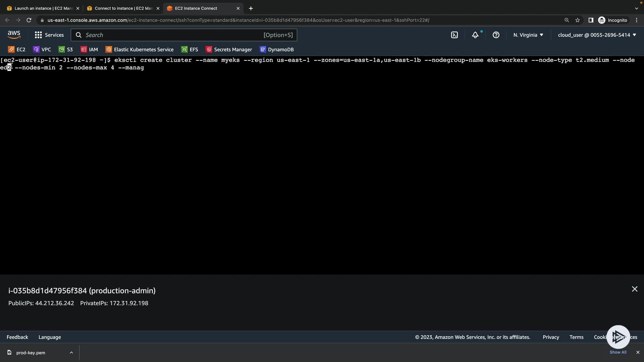Expand the prod-key.pem download options chevron
This screenshot has width=644, height=362.
point(71,353)
